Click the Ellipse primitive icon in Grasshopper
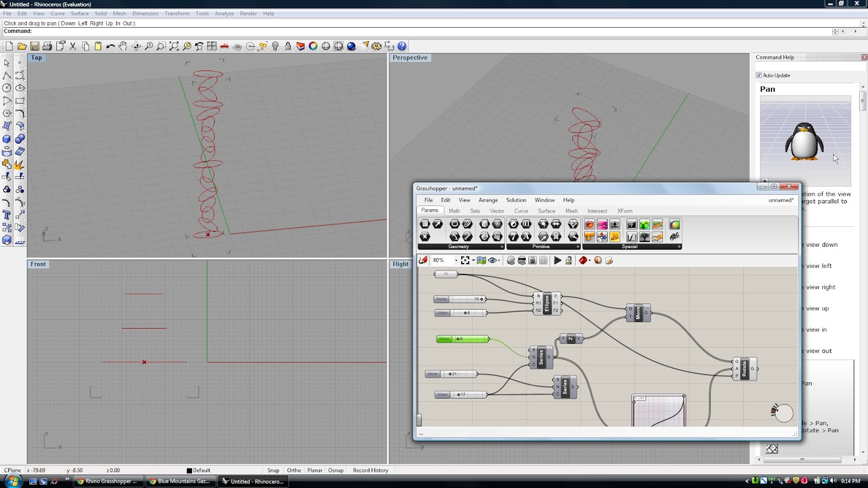This screenshot has height=488, width=868. click(x=455, y=224)
